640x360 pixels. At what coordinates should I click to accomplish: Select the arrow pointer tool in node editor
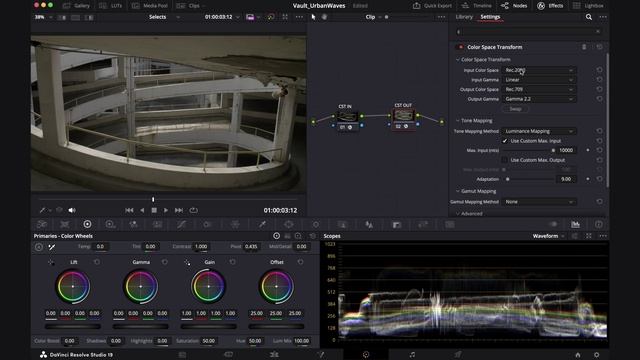(x=313, y=17)
